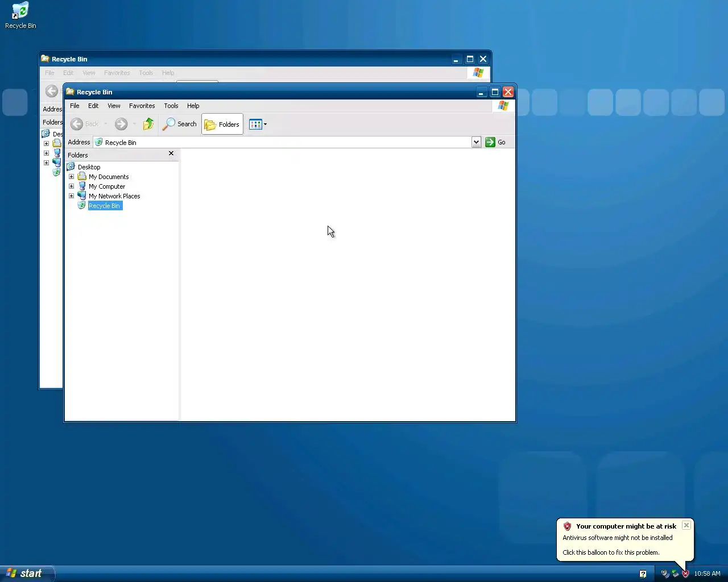
Task: Expand the My Network Places tree node
Action: click(x=72, y=196)
